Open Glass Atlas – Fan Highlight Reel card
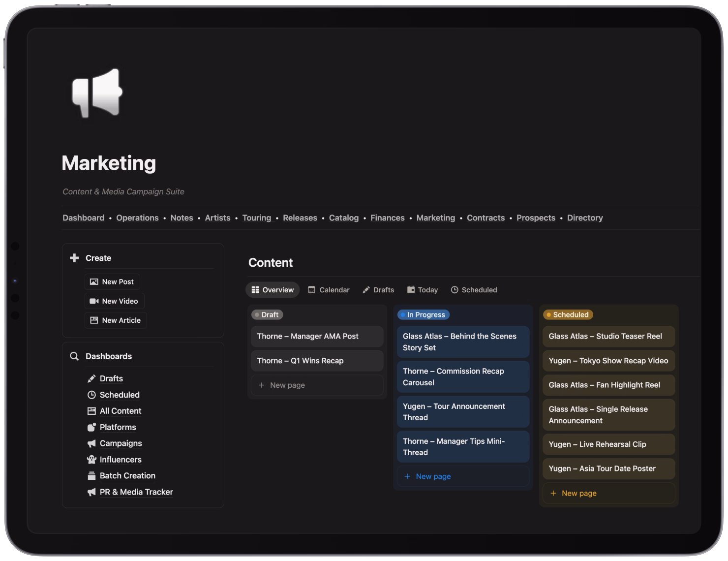This screenshot has height=561, width=728. (x=609, y=385)
